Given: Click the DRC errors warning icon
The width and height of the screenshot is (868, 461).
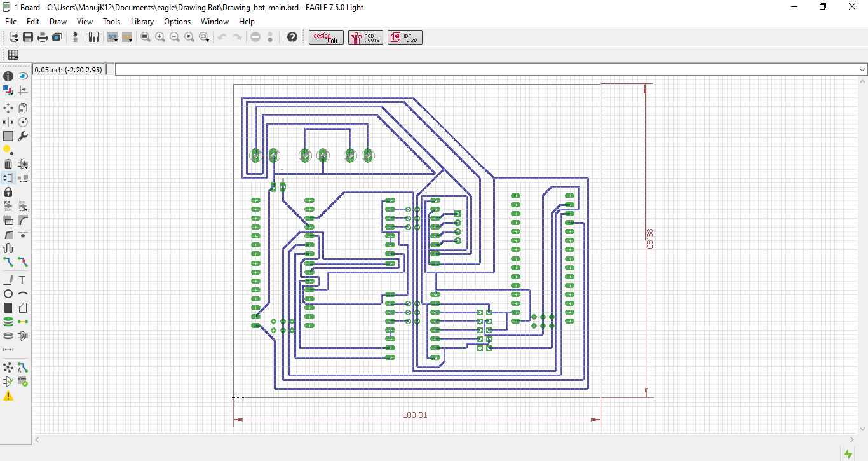Looking at the screenshot, I should coord(8,396).
